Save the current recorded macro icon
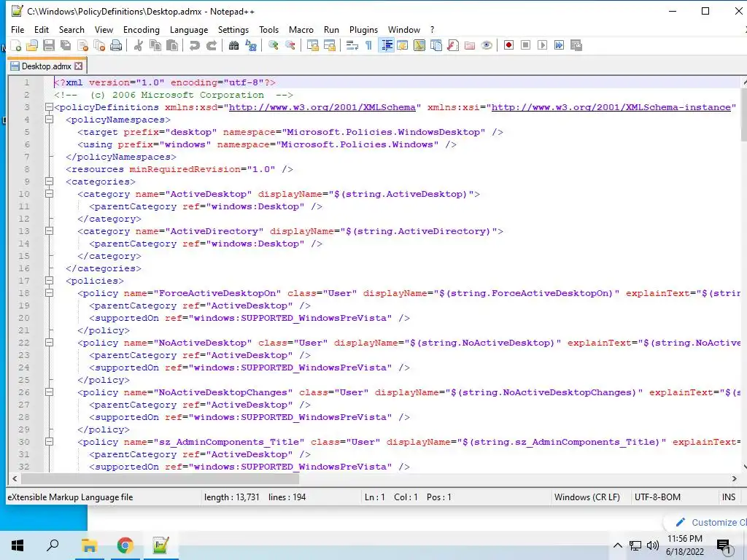 click(x=576, y=45)
